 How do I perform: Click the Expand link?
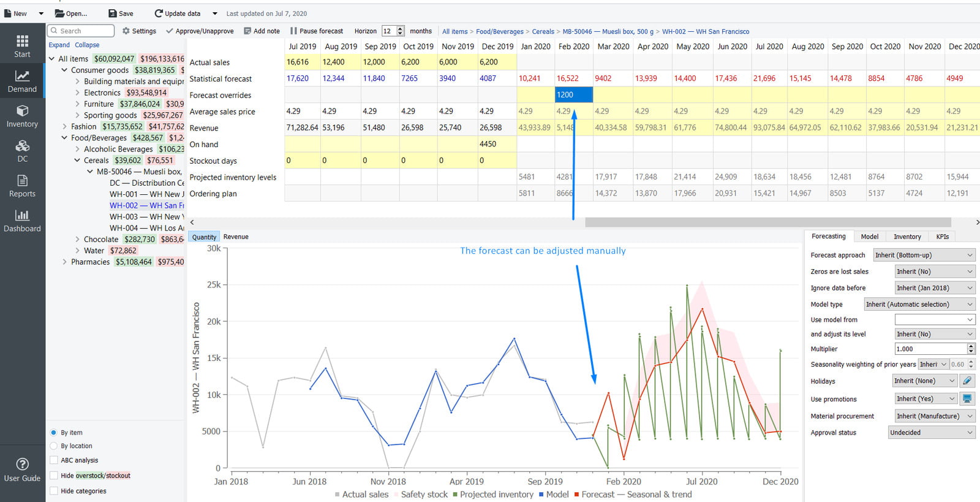(59, 45)
